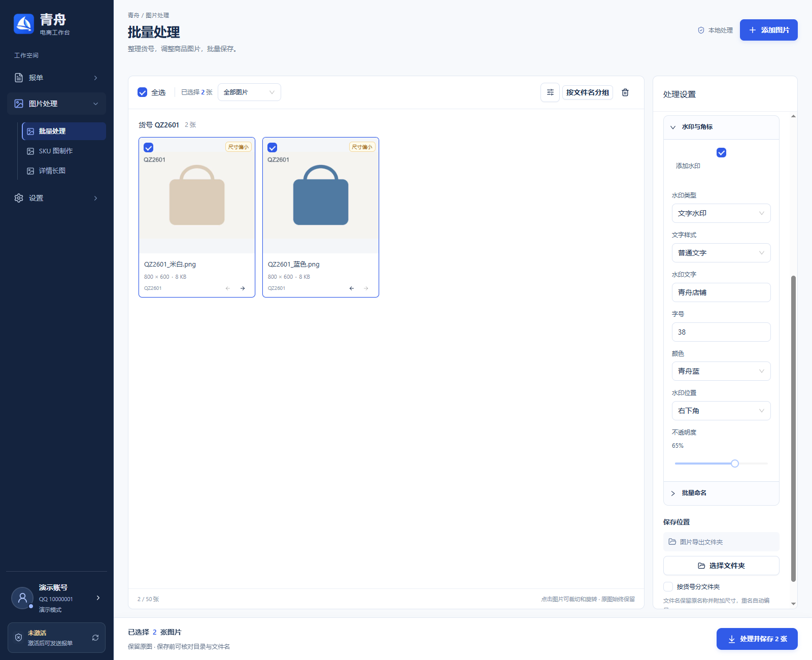The width and height of the screenshot is (812, 660).
Task: Select 批量处理 in sidebar
Action: 64,131
